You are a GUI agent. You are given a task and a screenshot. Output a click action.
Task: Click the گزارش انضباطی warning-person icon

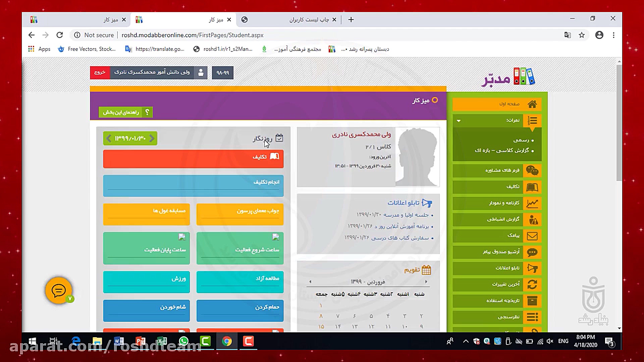point(533,220)
